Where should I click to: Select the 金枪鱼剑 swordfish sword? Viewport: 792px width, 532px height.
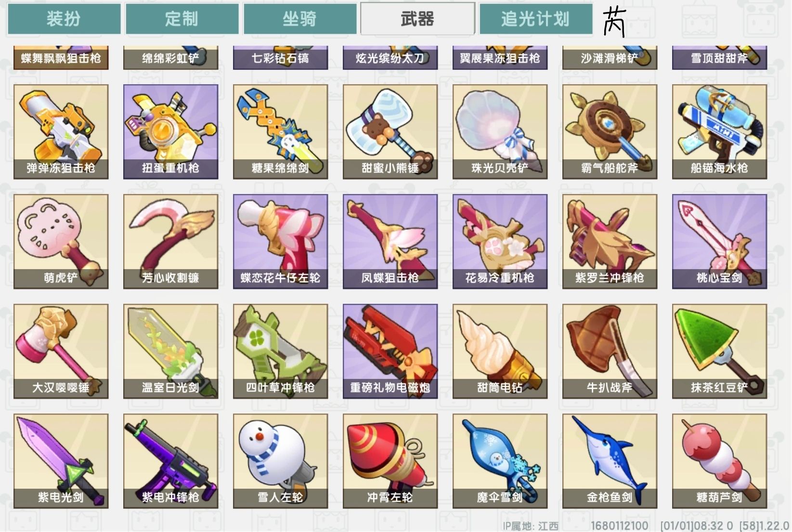point(610,461)
